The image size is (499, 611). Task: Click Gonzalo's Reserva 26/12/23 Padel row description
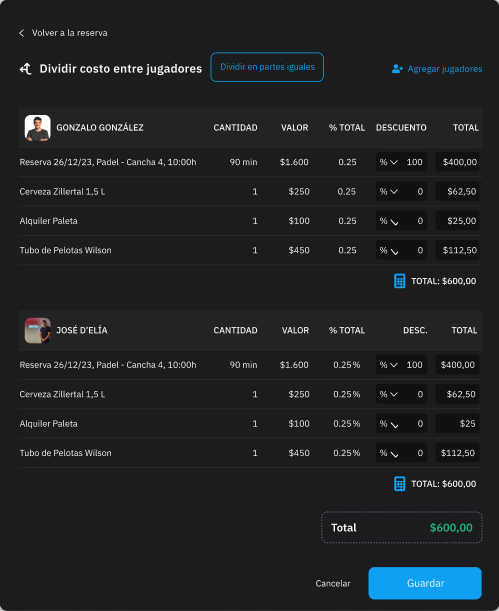108,162
